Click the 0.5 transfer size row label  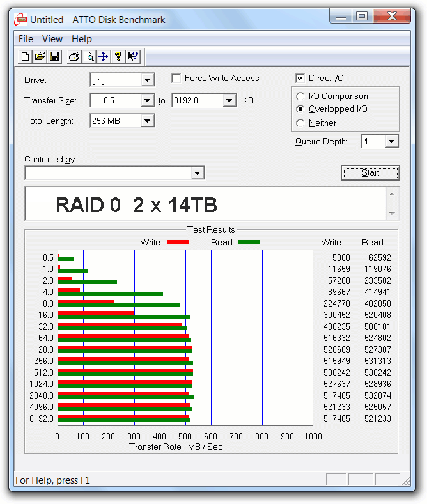48,258
